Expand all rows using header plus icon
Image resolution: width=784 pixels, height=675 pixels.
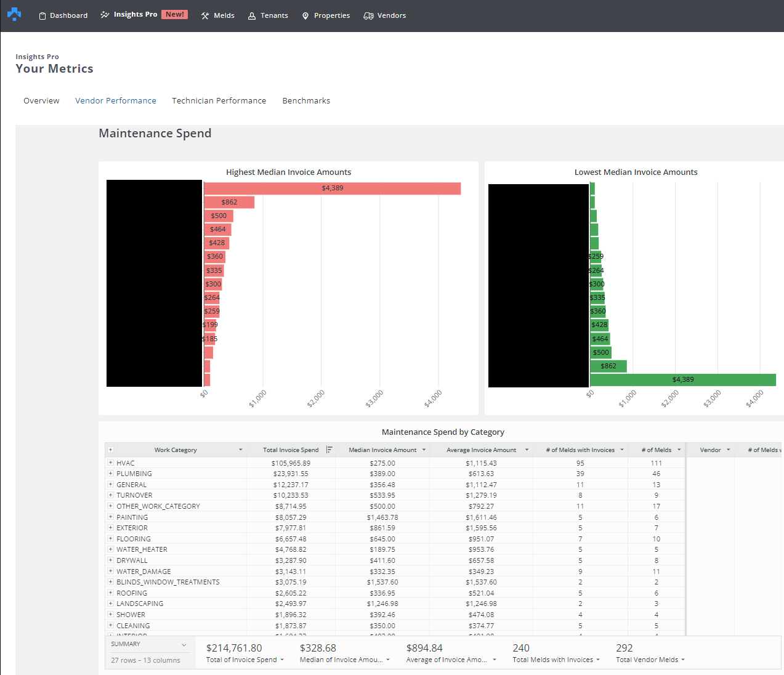[x=111, y=450]
